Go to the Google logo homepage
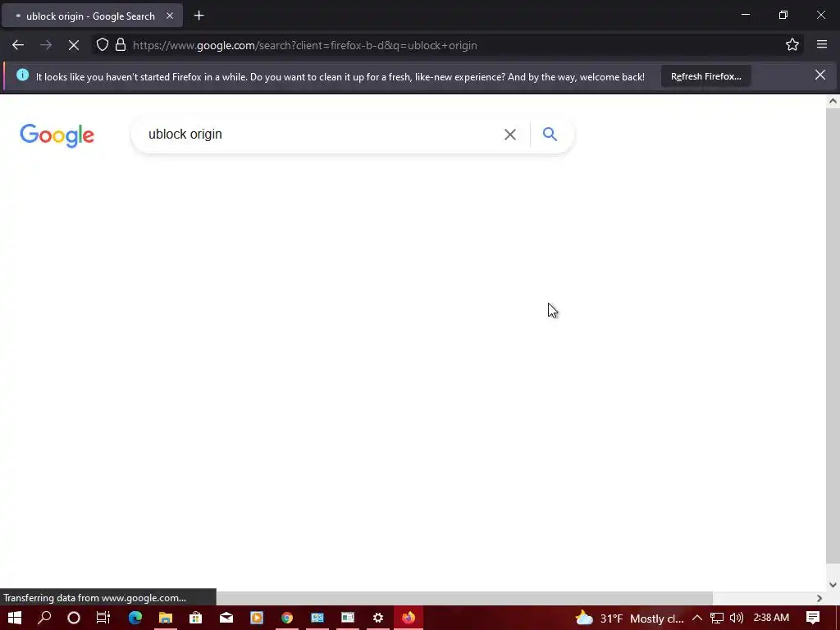Screen dimensions: 840x630 [57, 135]
